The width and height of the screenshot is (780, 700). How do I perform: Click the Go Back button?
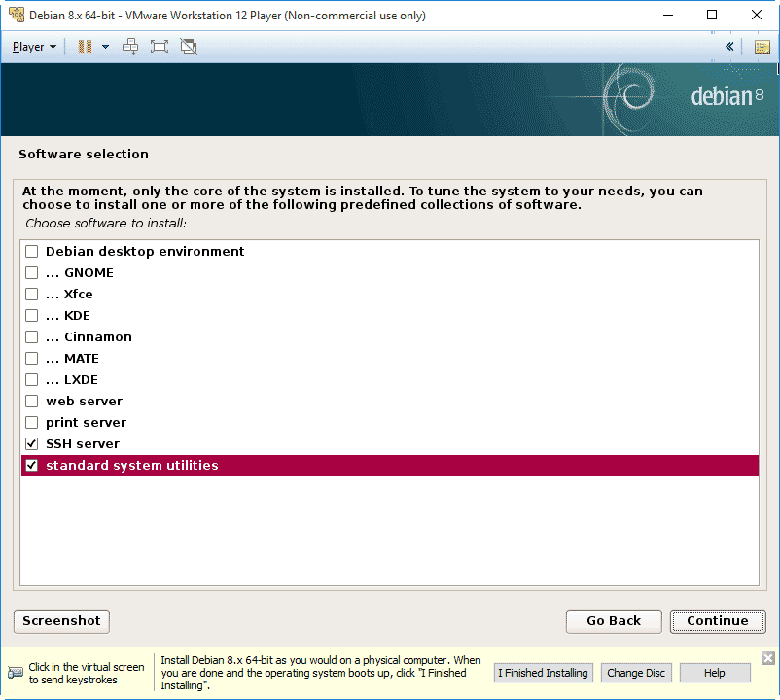(614, 621)
